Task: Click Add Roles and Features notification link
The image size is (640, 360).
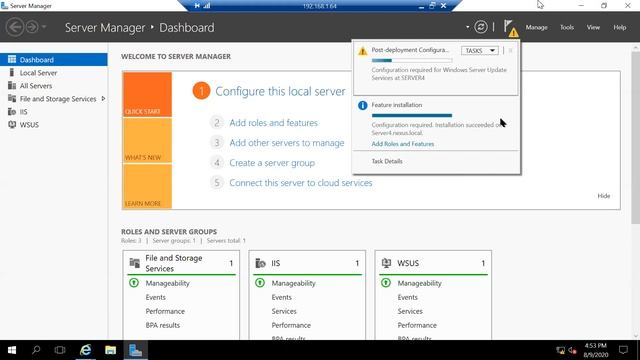Action: [x=402, y=144]
